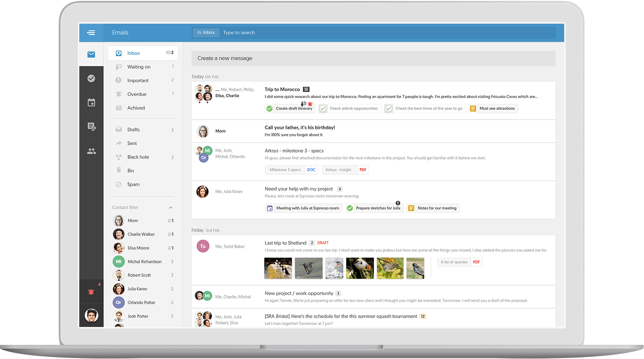Filter by contact Michal Richardson

pyautogui.click(x=143, y=261)
